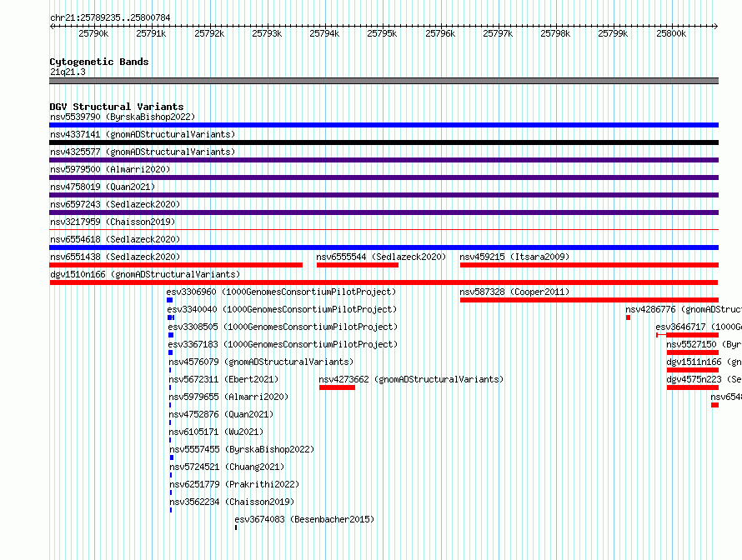The image size is (742, 560).
Task: Click red nsv587328 variant bar
Action: [x=589, y=300]
